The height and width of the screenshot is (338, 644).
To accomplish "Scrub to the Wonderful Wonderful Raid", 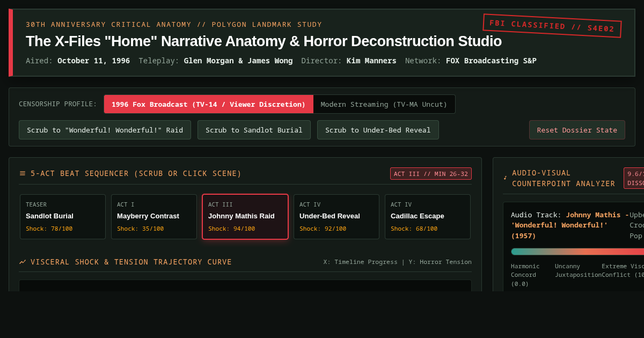I will (x=105, y=130).
